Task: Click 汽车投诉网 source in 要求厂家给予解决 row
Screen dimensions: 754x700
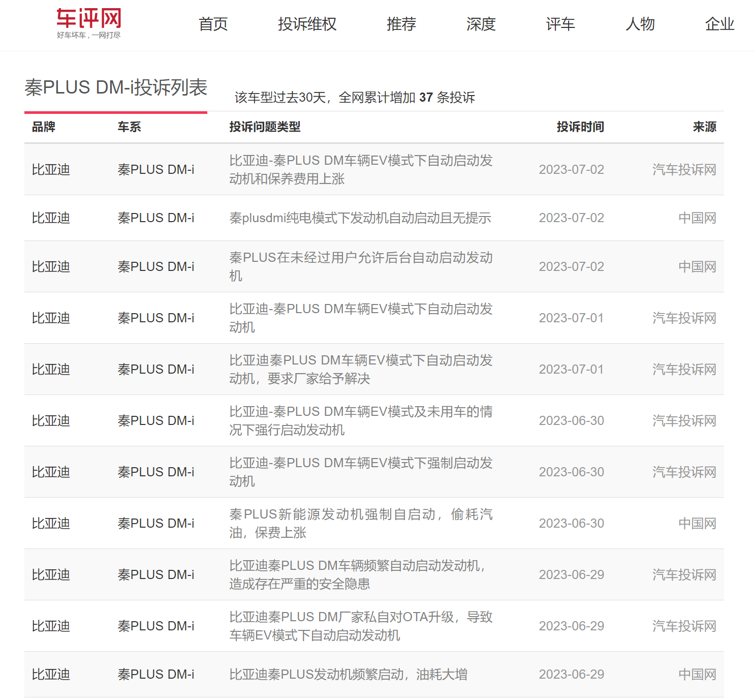Action: click(x=684, y=369)
